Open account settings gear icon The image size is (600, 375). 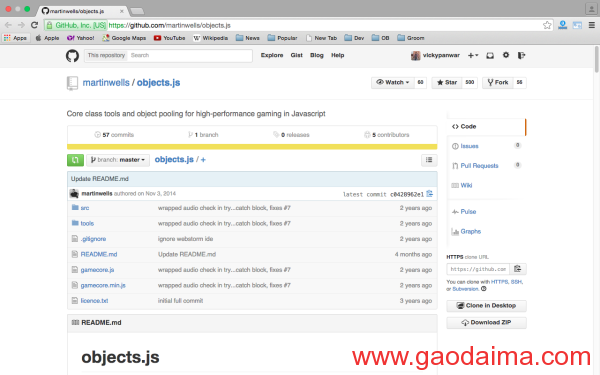tap(506, 55)
